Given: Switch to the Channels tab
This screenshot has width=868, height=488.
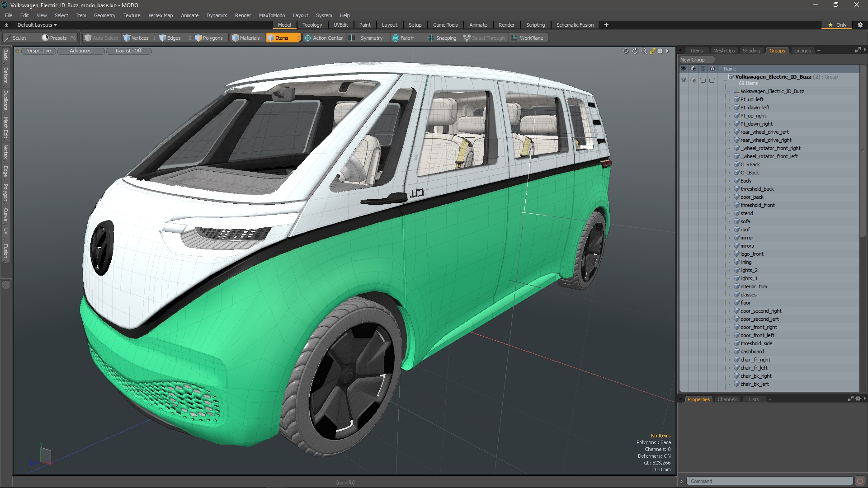Looking at the screenshot, I should [727, 399].
